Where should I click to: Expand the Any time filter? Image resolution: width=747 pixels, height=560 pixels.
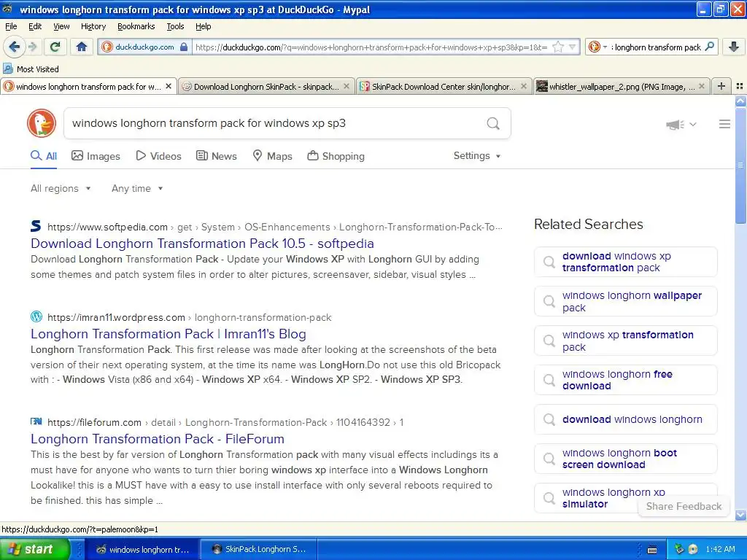[x=137, y=189]
